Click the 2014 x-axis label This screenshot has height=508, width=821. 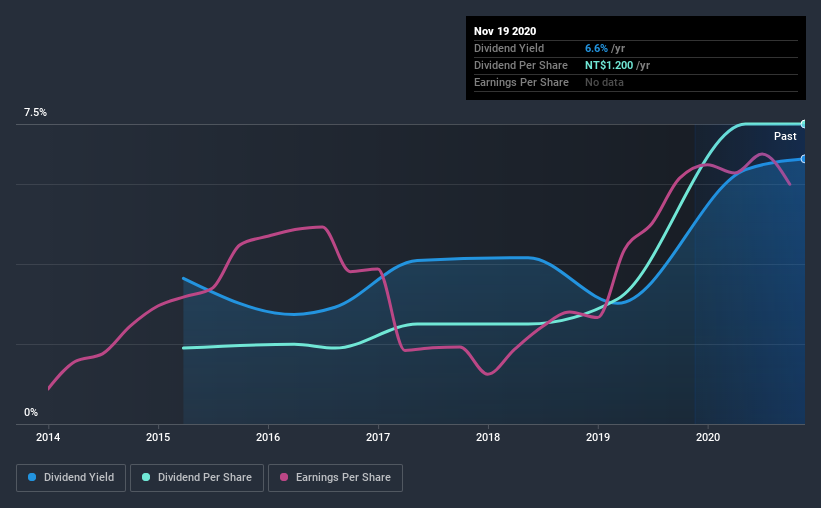point(48,437)
